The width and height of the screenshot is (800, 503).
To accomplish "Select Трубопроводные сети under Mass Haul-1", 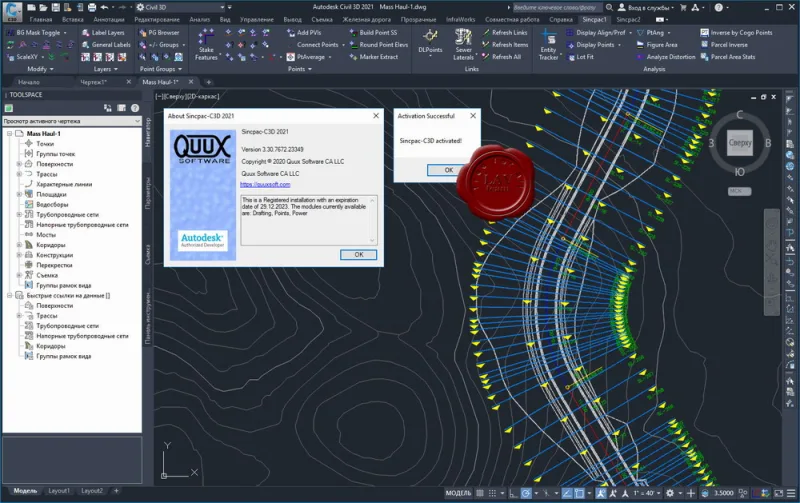I will 67,215.
